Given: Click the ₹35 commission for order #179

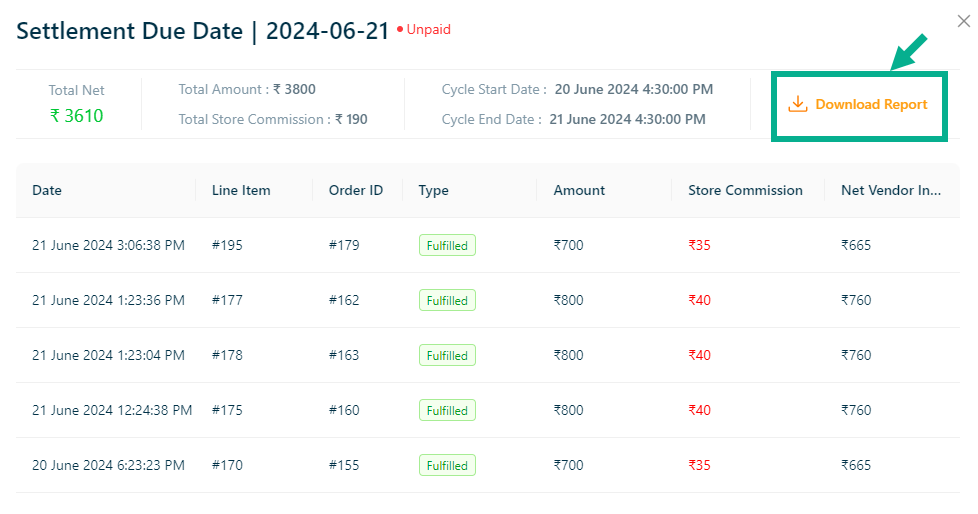Looking at the screenshot, I should [x=699, y=245].
